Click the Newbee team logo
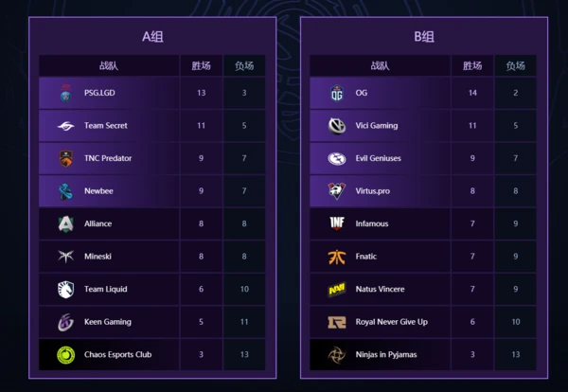 (x=65, y=191)
